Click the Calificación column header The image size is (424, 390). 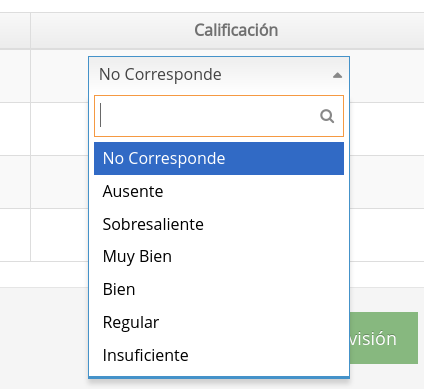click(x=236, y=30)
